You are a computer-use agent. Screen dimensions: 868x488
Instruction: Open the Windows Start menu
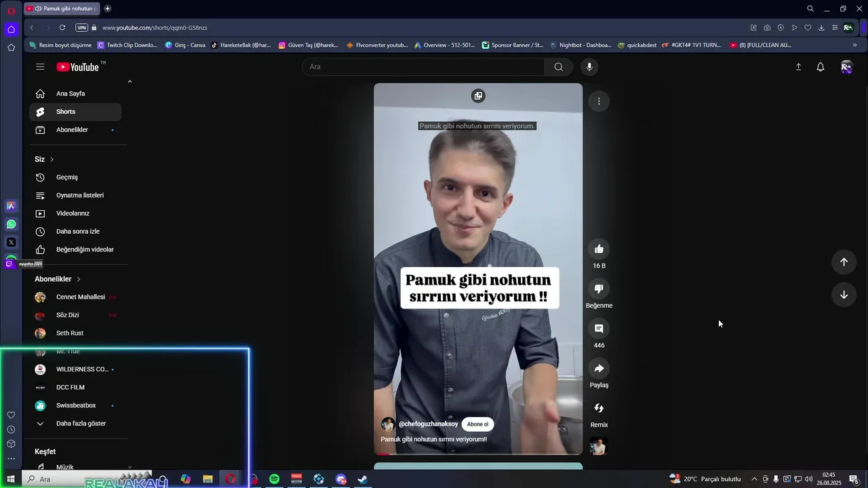(x=11, y=479)
